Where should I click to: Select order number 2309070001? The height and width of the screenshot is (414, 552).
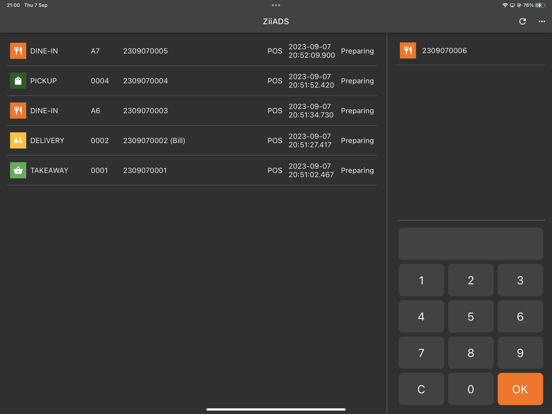click(145, 171)
